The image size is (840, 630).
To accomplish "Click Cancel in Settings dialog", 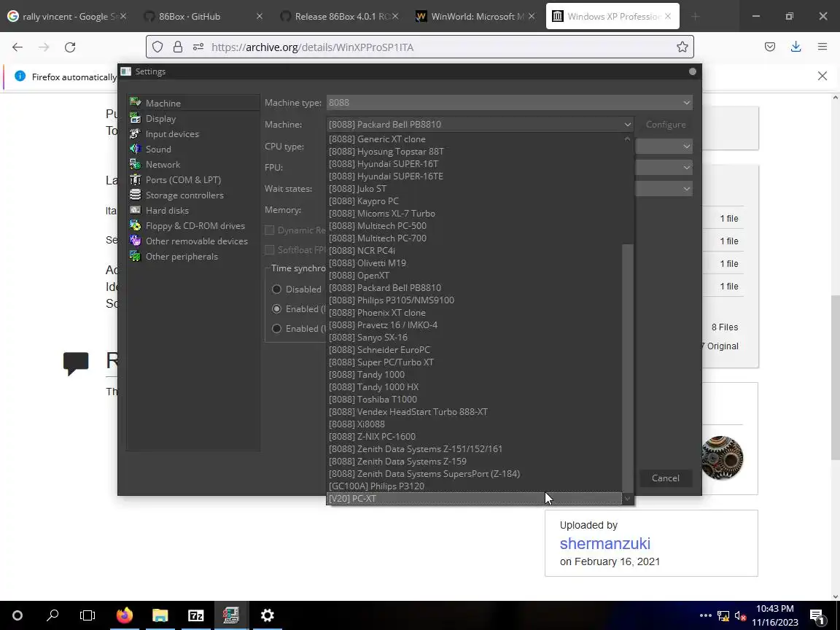I will point(665,478).
